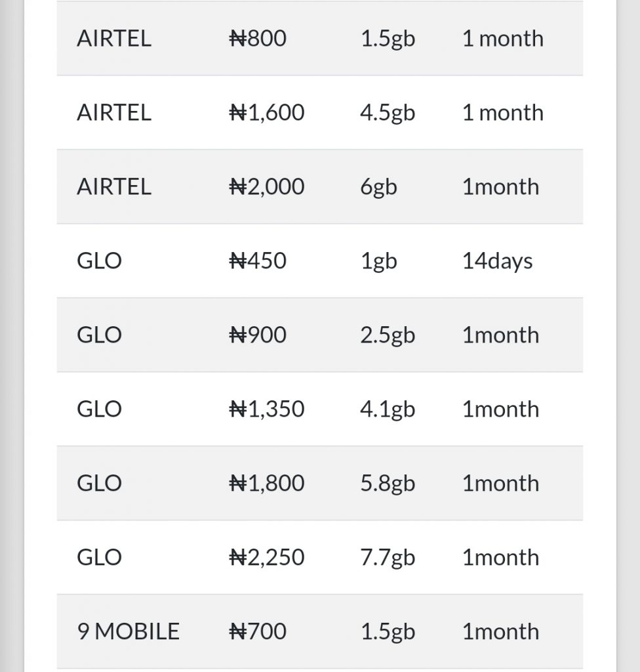This screenshot has height=672, width=640.
Task: Click the 9 MOBILE network name
Action: [128, 632]
